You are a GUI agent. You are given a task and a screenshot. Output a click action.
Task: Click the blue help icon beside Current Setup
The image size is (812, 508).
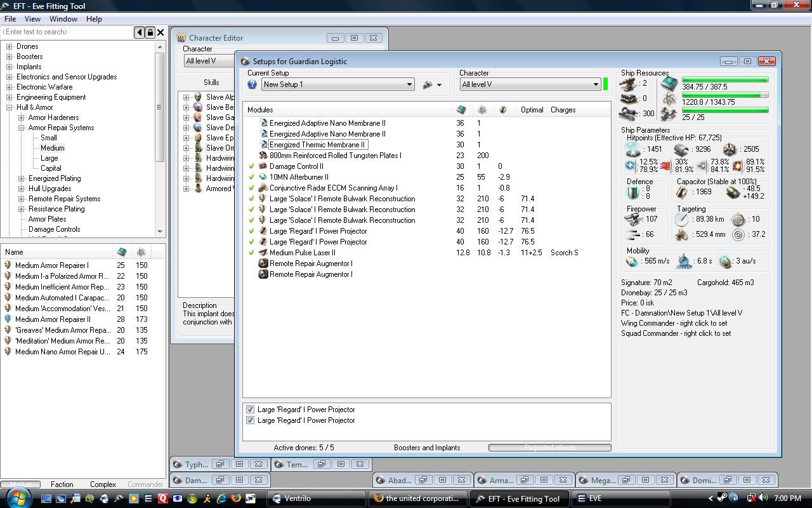pyautogui.click(x=252, y=84)
